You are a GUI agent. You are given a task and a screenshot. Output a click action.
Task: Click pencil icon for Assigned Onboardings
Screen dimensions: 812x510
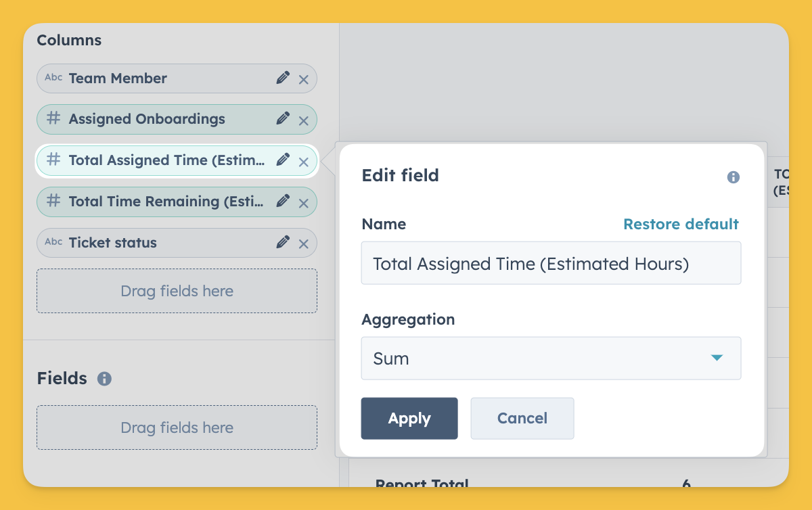coord(283,118)
